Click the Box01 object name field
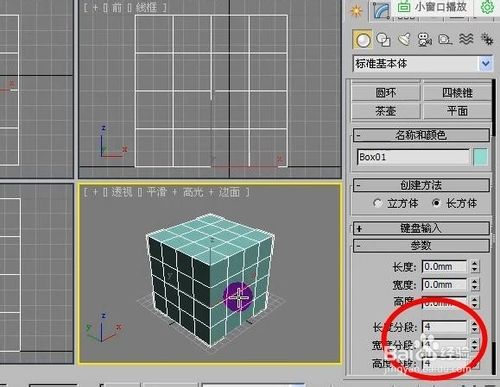The width and height of the screenshot is (500, 387). point(413,157)
